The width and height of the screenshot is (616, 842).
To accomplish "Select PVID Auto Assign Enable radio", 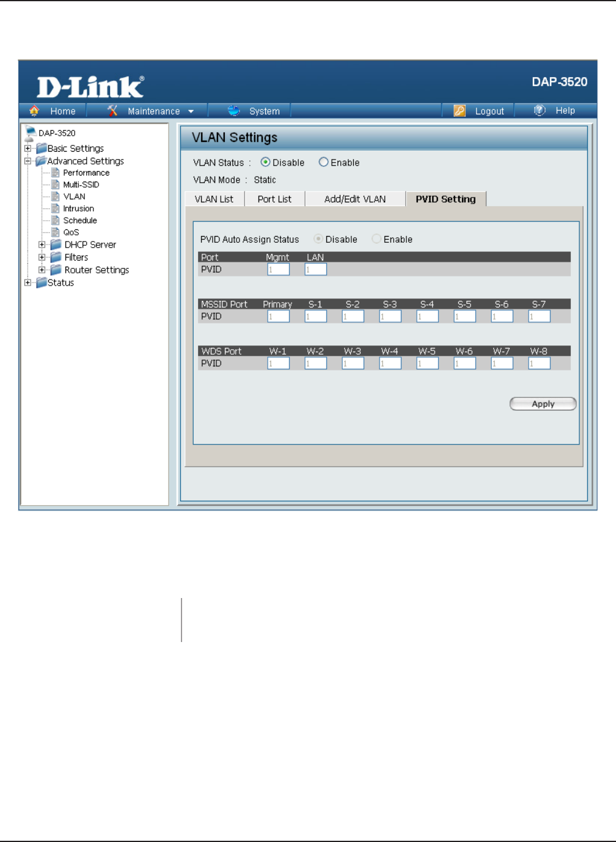I will pos(376,239).
